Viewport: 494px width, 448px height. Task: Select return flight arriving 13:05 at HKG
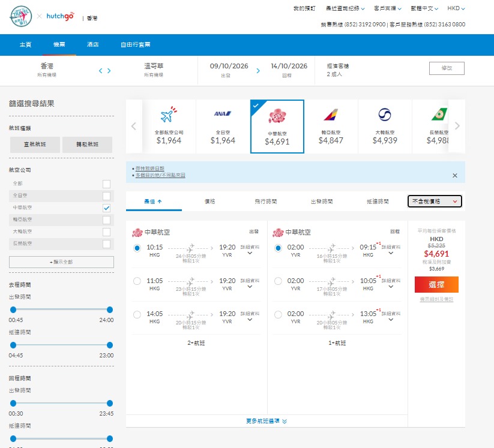point(278,314)
